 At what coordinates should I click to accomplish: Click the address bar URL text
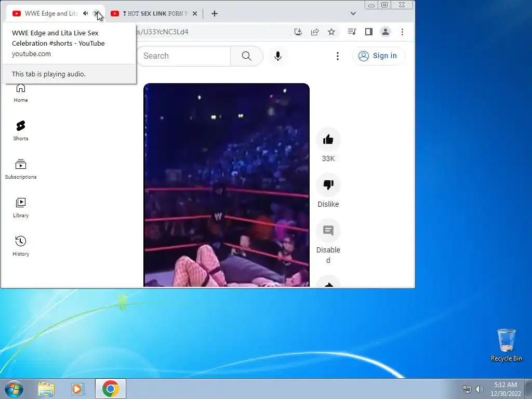162,32
